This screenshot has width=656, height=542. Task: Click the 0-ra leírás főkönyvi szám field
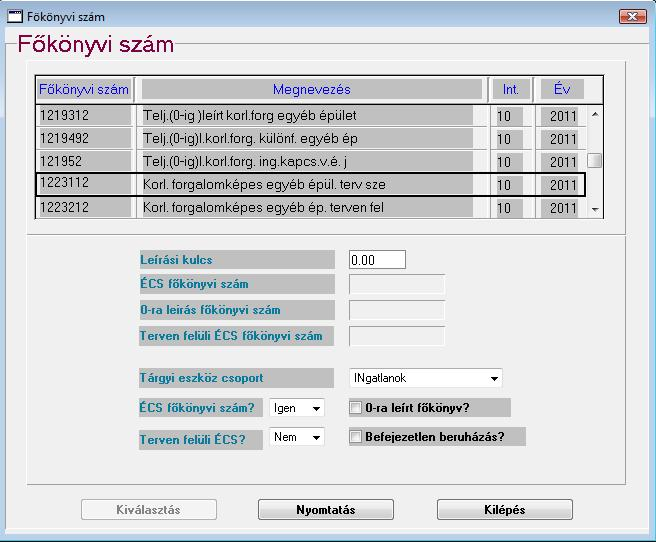(397, 311)
